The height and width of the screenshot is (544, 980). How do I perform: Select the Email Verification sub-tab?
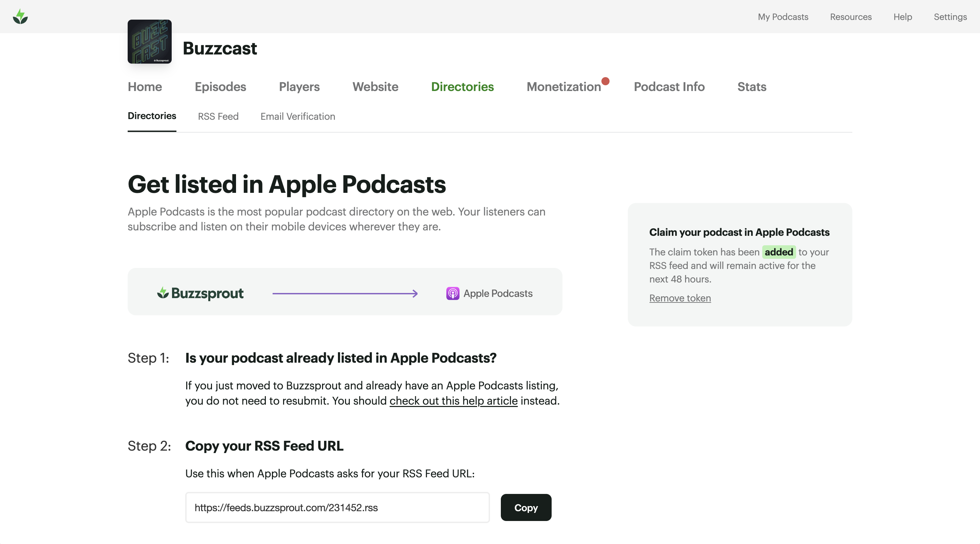298,116
